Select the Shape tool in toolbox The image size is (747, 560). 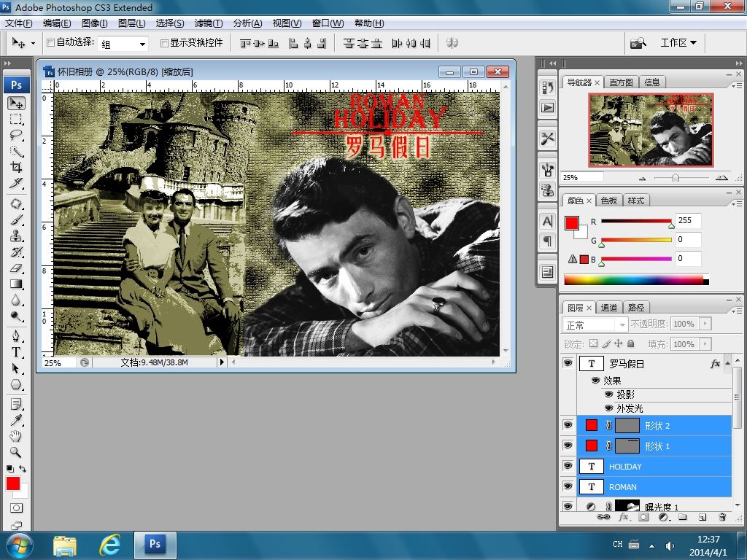(x=16, y=384)
